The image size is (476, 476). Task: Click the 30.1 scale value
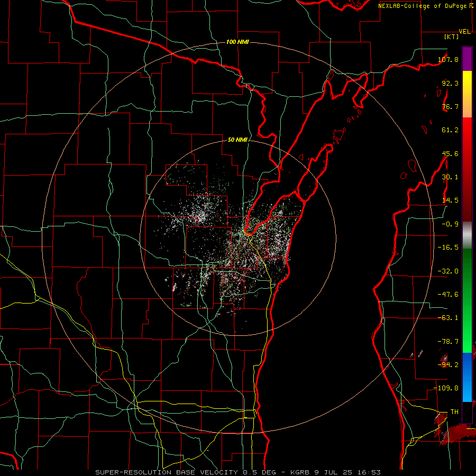[450, 177]
